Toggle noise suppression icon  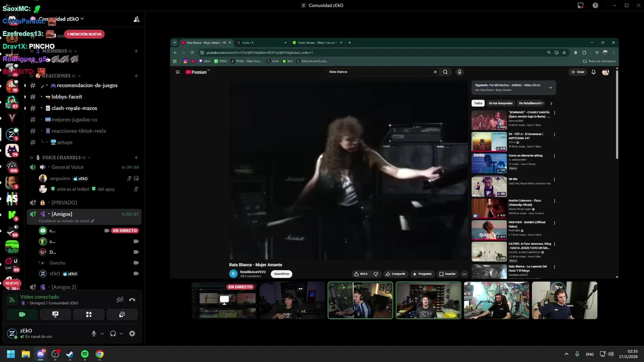click(x=120, y=300)
